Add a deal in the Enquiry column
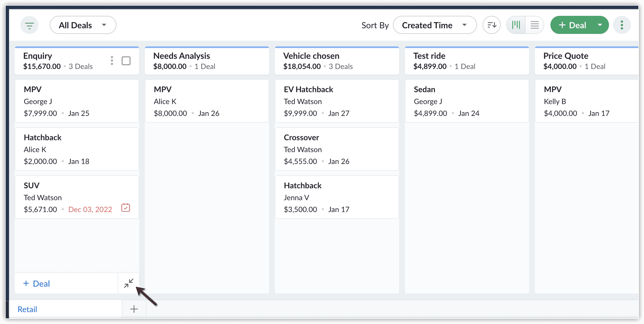This screenshot has height=324, width=644. click(x=37, y=284)
